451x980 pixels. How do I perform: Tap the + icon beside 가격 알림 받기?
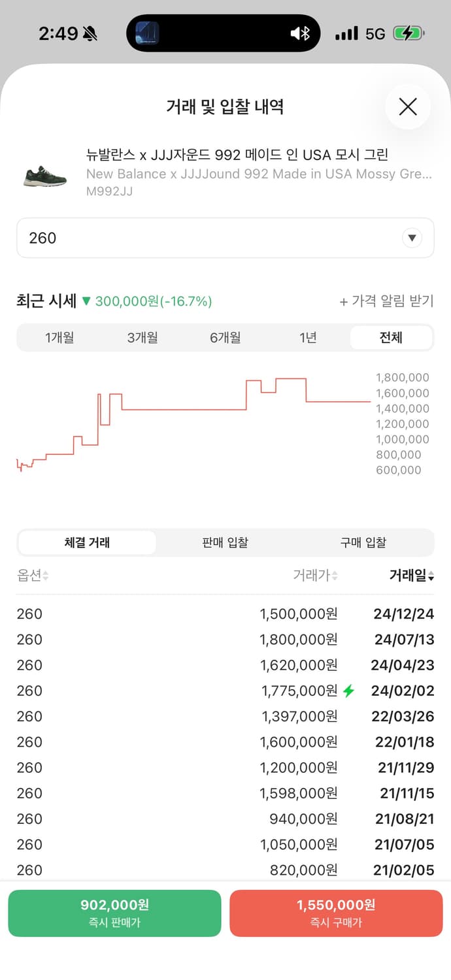[342, 301]
